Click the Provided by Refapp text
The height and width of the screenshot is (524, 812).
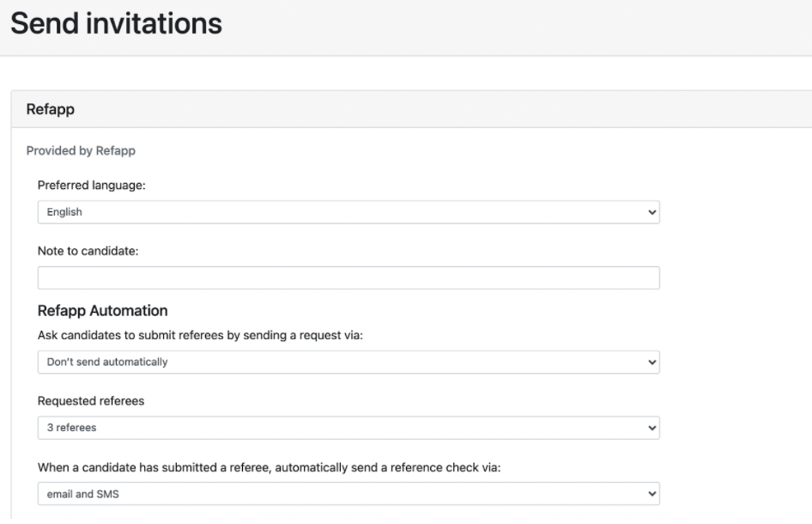tap(81, 151)
